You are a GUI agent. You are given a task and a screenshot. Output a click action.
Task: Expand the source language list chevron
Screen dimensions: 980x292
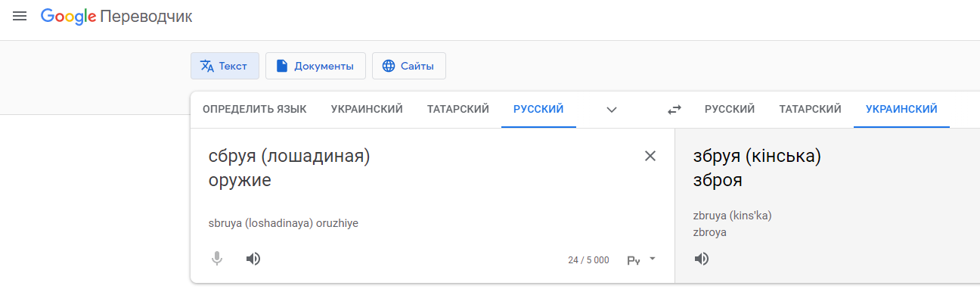[x=612, y=110]
